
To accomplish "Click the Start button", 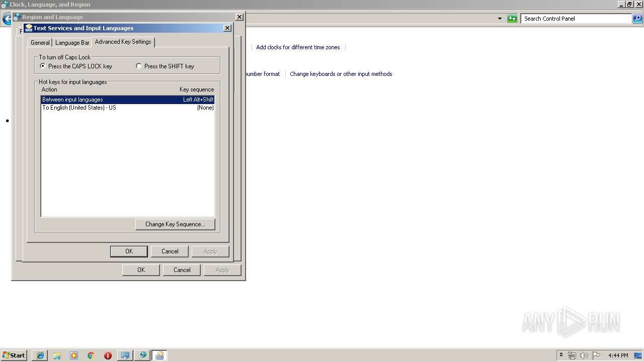I will tap(14, 355).
